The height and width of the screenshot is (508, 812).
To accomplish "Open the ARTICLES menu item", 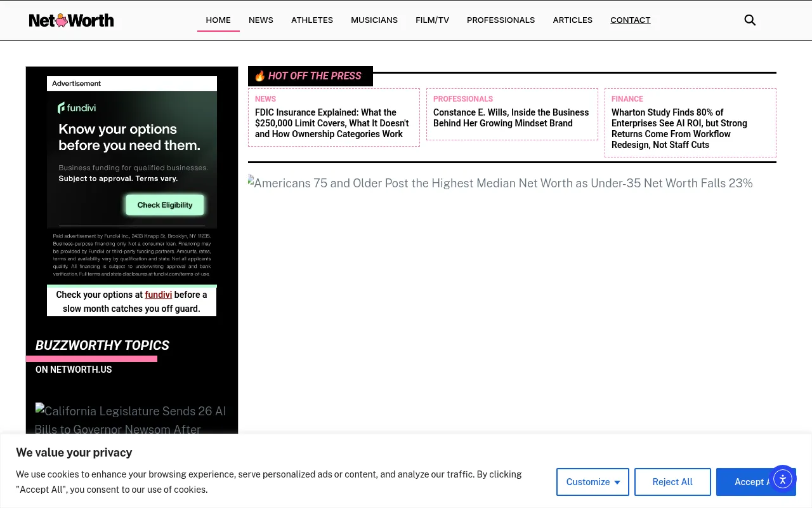I will coord(572,20).
